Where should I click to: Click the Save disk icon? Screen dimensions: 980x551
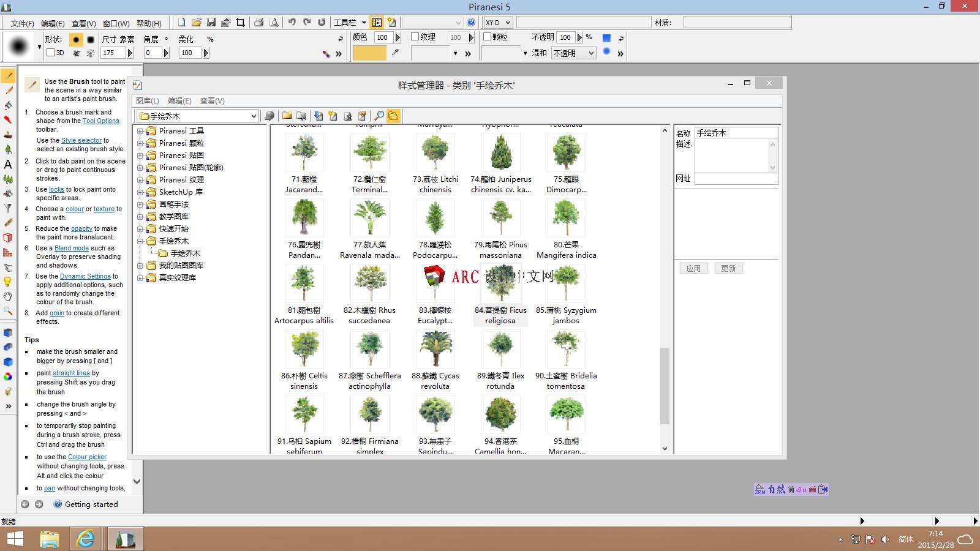211,22
